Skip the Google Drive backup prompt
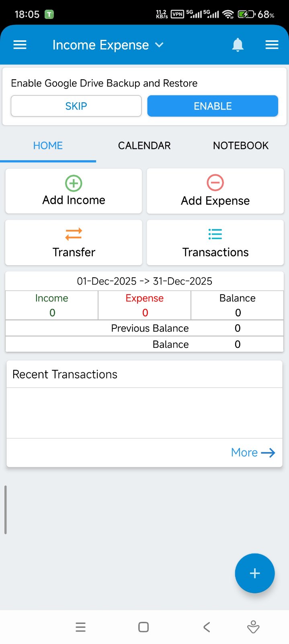Image resolution: width=289 pixels, height=644 pixels. point(76,106)
